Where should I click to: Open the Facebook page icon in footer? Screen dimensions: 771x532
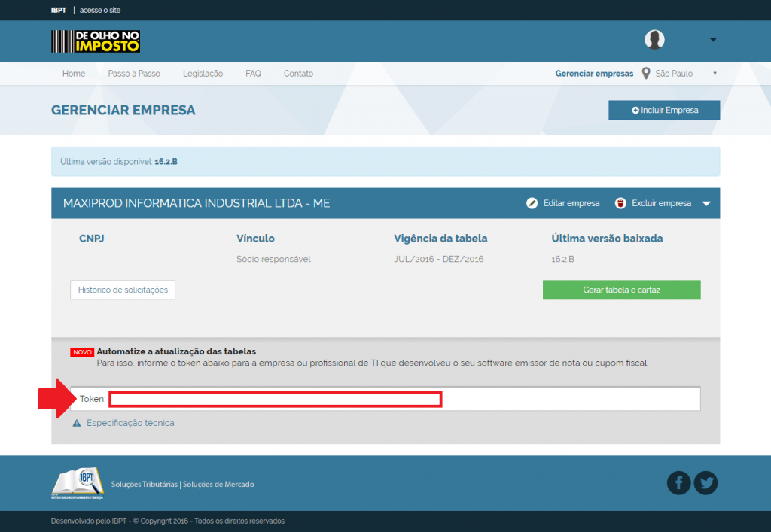(678, 483)
